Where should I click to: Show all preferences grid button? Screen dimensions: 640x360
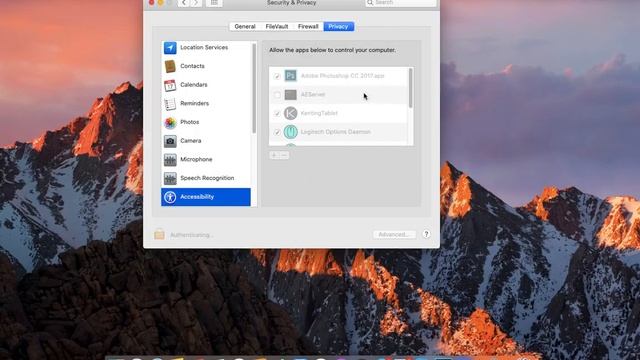(214, 3)
